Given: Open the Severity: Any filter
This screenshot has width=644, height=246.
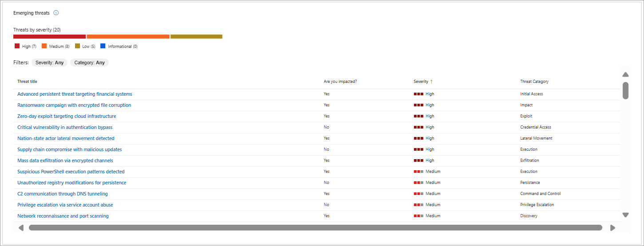Looking at the screenshot, I should [49, 62].
